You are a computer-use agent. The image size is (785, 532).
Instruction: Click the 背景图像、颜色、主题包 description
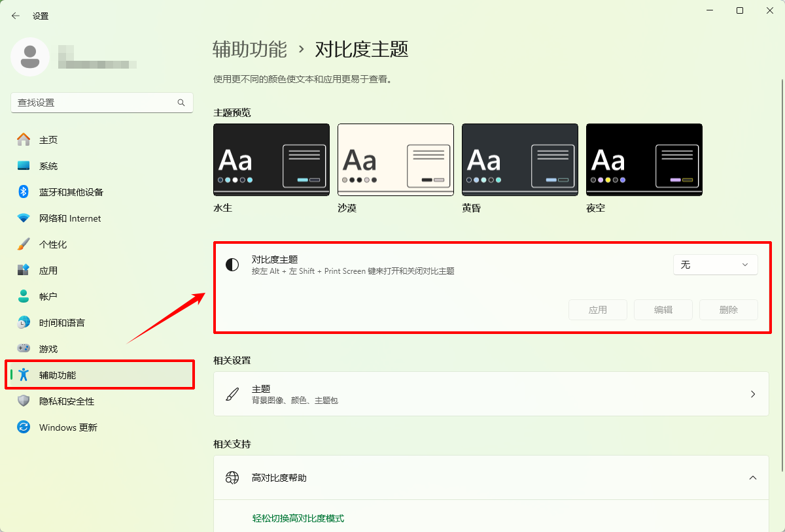click(x=295, y=400)
